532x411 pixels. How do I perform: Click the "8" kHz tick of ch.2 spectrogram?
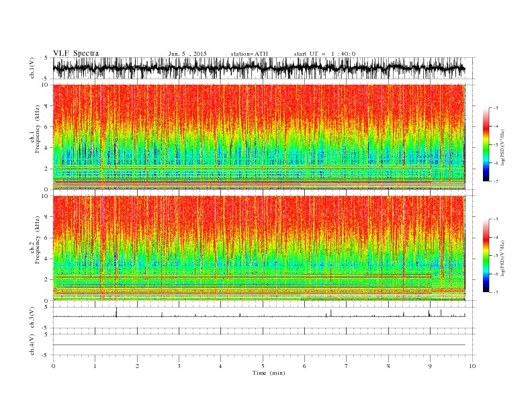coord(47,217)
